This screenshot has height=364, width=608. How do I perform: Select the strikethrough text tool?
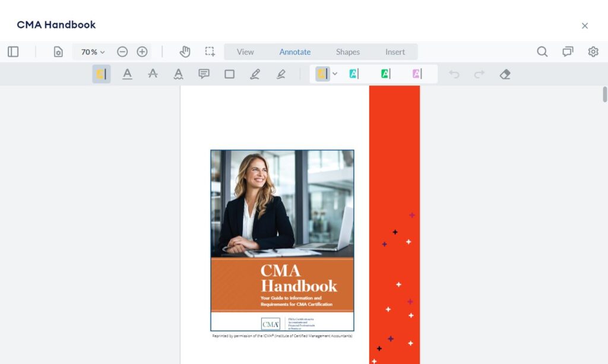(153, 74)
